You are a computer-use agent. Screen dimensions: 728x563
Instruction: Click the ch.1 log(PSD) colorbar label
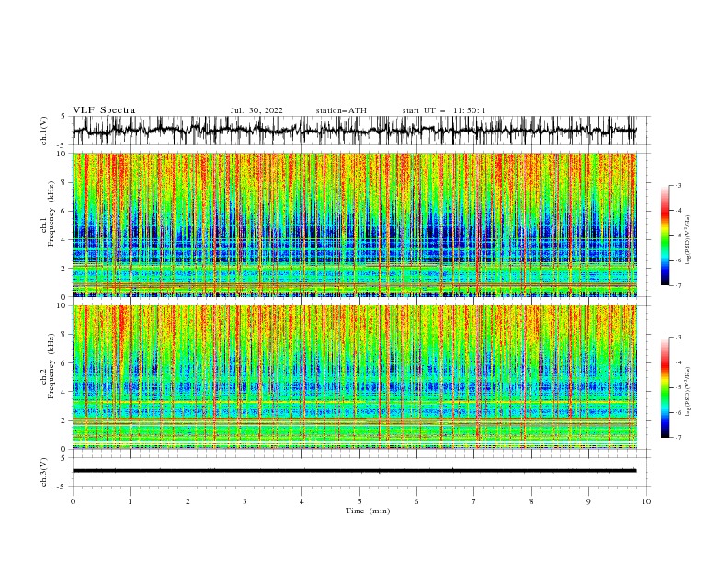pos(688,240)
